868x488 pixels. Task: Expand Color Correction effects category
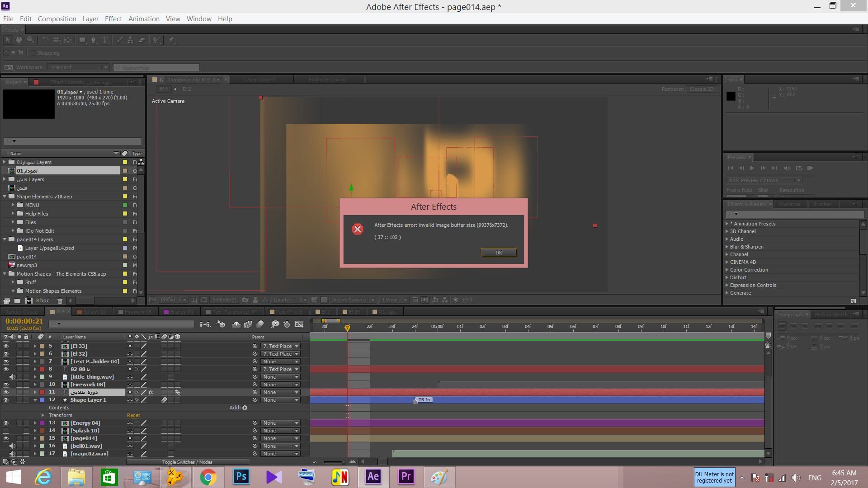pos(727,270)
